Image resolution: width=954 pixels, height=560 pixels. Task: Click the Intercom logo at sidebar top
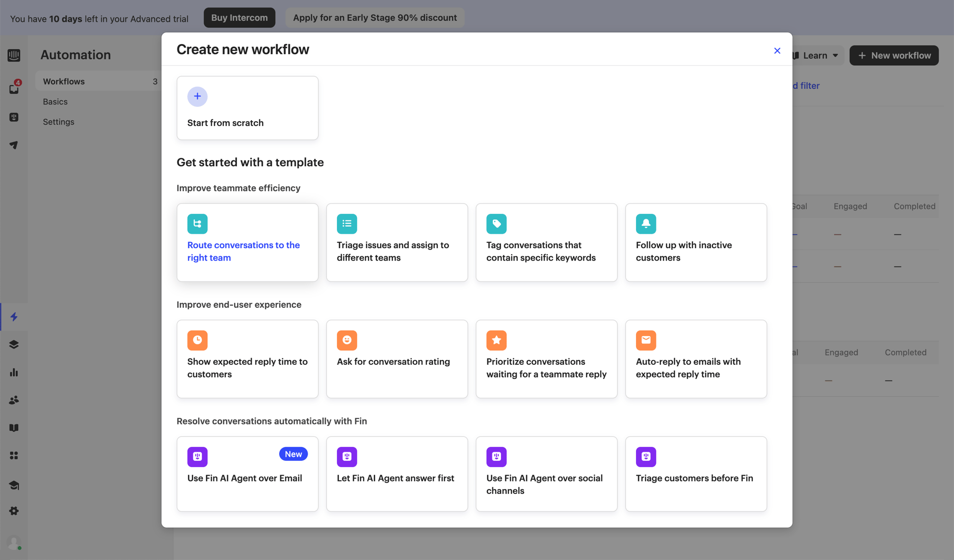[x=14, y=55]
